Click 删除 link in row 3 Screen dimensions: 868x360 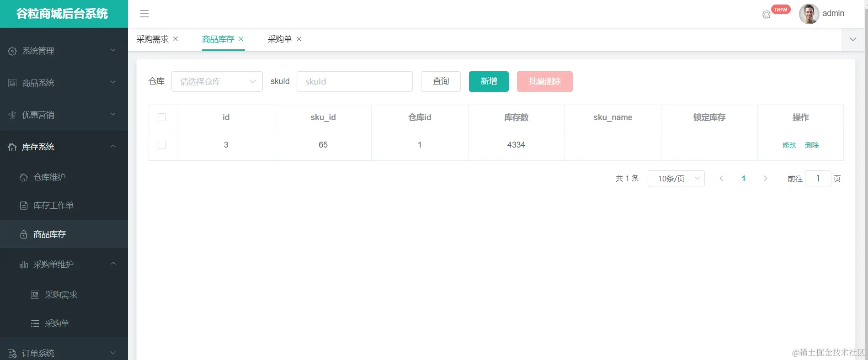(x=812, y=145)
